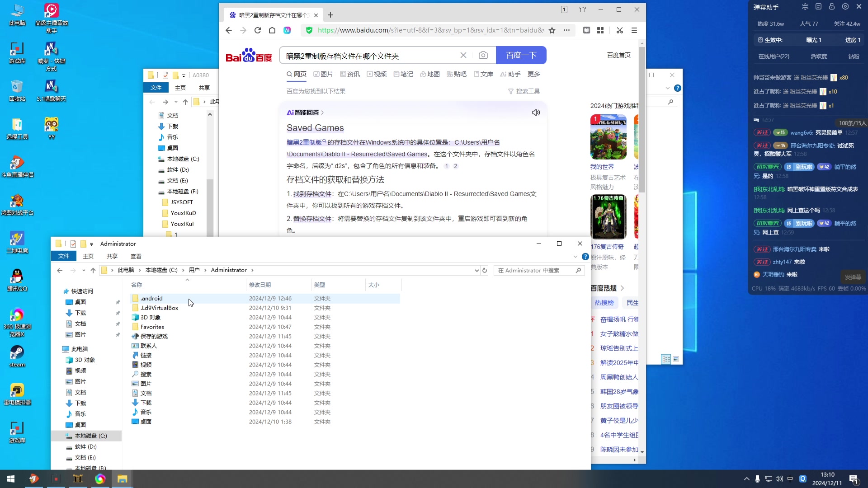Click the 发弹幕 button
Screen dimensions: 868x488
pos(853,277)
